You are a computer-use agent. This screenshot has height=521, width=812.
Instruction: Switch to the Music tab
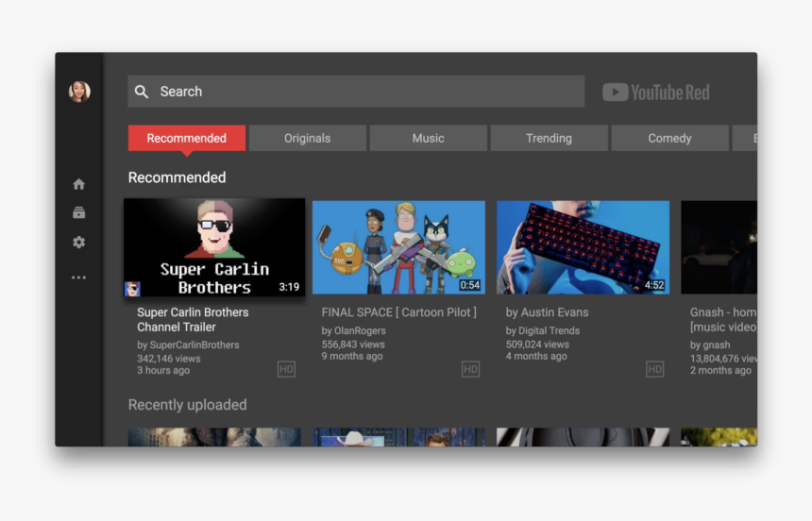(429, 139)
